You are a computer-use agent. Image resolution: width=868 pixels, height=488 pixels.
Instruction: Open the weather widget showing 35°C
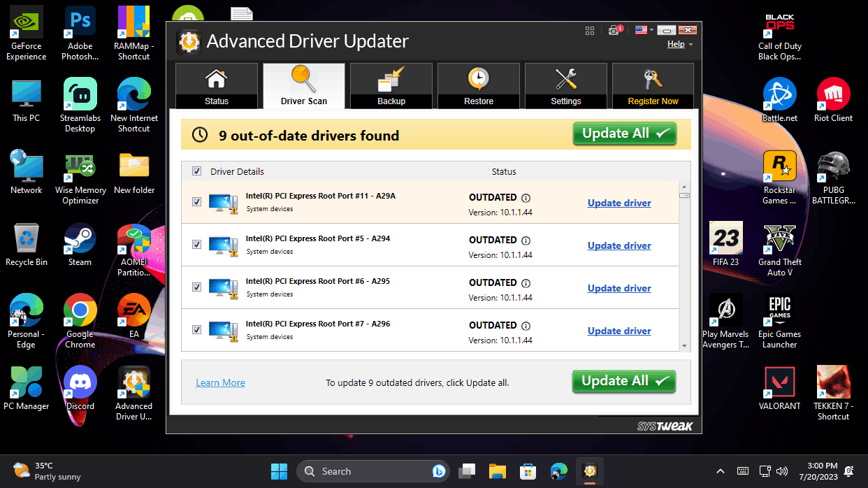coord(48,471)
